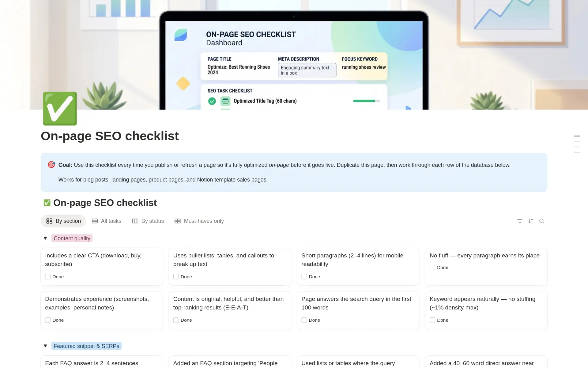Mark No fluff card as Done
This screenshot has height=367, width=588.
pyautogui.click(x=432, y=268)
